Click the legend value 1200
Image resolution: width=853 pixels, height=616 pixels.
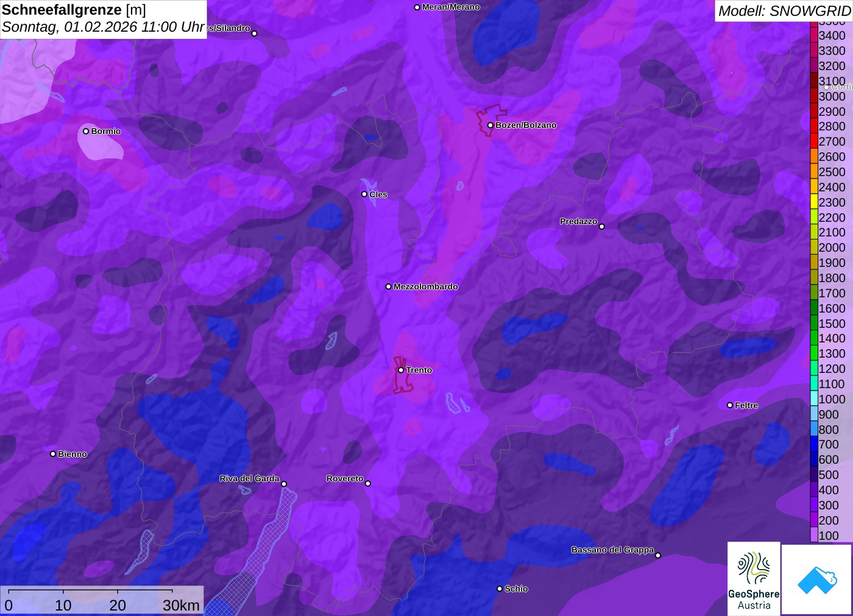tap(832, 369)
